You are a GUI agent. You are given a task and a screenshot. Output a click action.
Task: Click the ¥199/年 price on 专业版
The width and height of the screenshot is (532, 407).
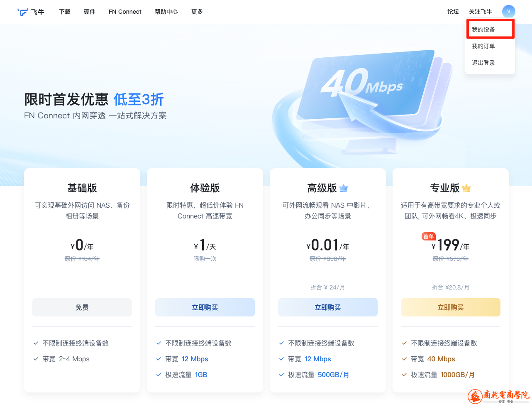pos(451,245)
